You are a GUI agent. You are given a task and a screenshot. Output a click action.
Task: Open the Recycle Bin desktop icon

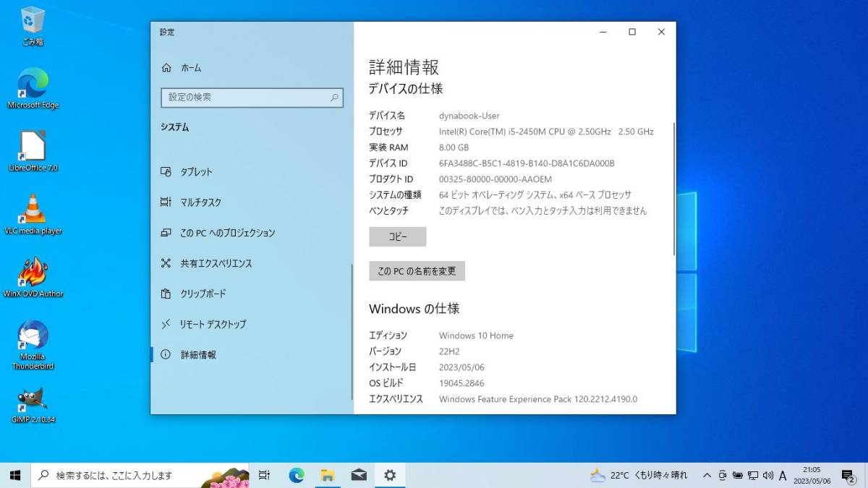point(33,25)
